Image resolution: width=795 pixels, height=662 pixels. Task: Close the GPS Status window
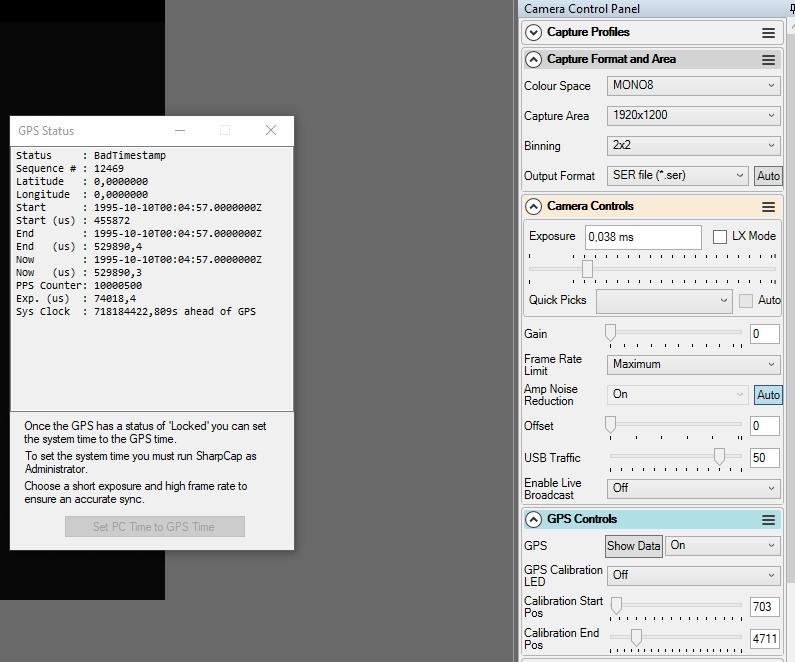click(271, 130)
